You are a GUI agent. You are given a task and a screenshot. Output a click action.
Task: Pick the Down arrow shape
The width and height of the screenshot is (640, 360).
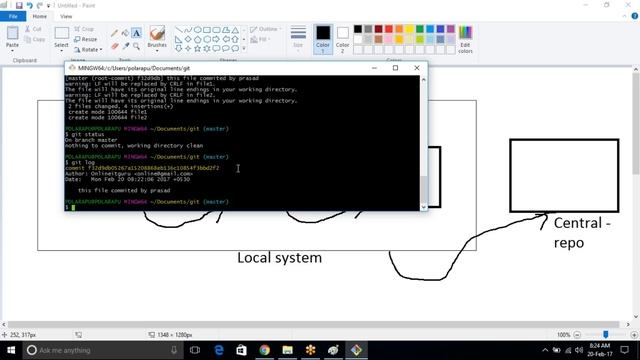[178, 49]
